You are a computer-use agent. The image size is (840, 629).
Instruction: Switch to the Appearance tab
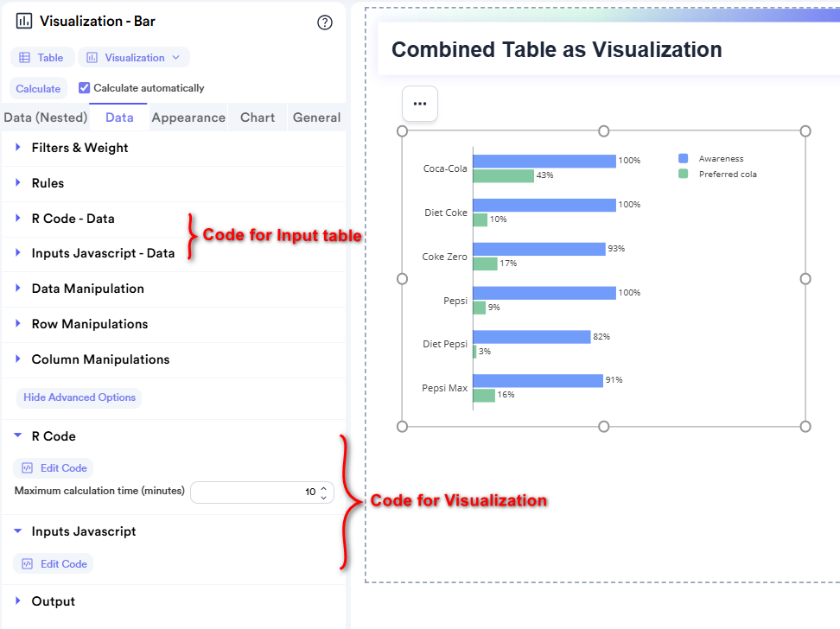coord(188,117)
